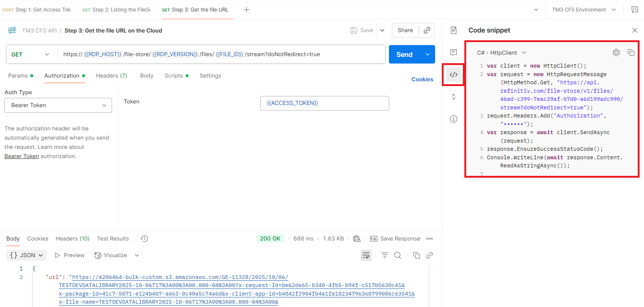Click the blue Send button
This screenshot has height=307, width=644.
point(404,54)
